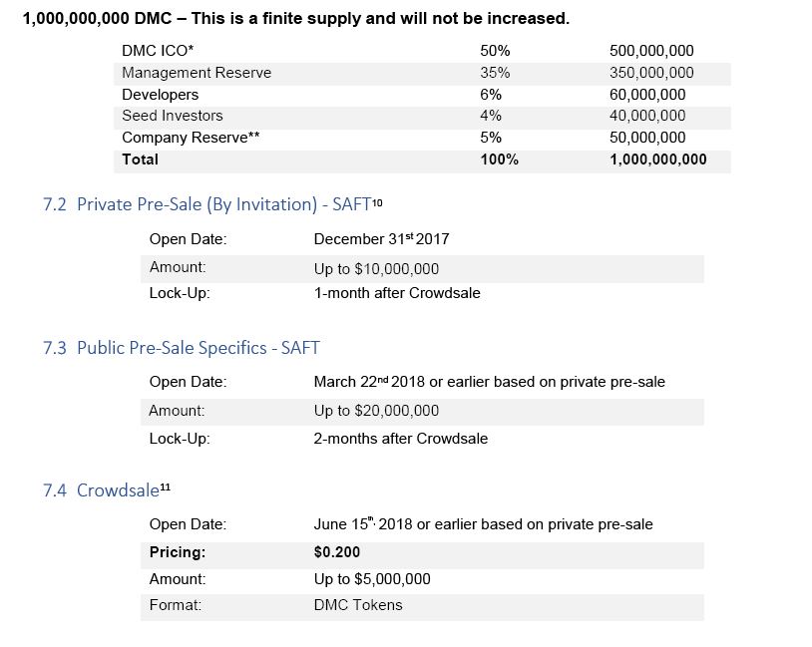Click the Company Reserve** label

(x=191, y=138)
